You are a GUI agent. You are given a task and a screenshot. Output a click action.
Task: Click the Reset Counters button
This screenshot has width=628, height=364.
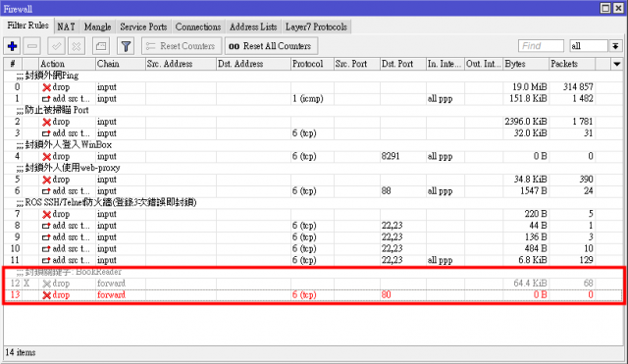coord(182,46)
